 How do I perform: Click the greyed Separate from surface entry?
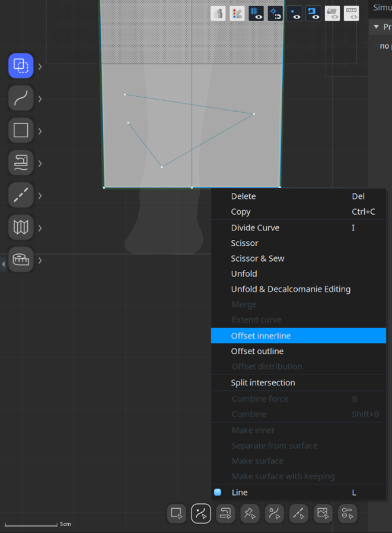coord(298,446)
